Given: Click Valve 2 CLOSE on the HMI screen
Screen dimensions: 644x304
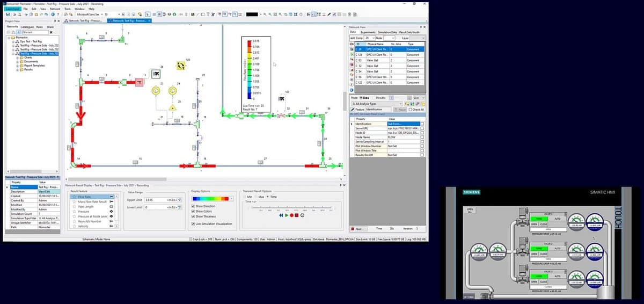Looking at the screenshot, I should (543, 254).
